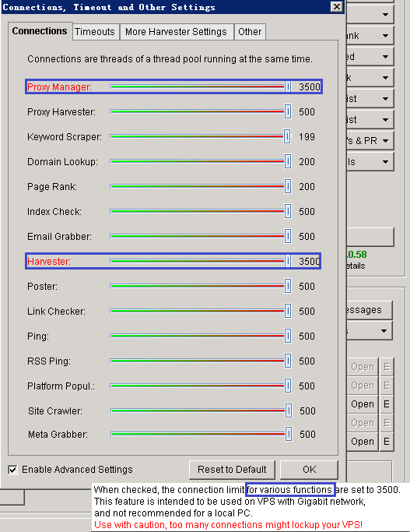Click the Ping slider handle
Image resolution: width=410 pixels, height=532 pixels.
coord(288,336)
